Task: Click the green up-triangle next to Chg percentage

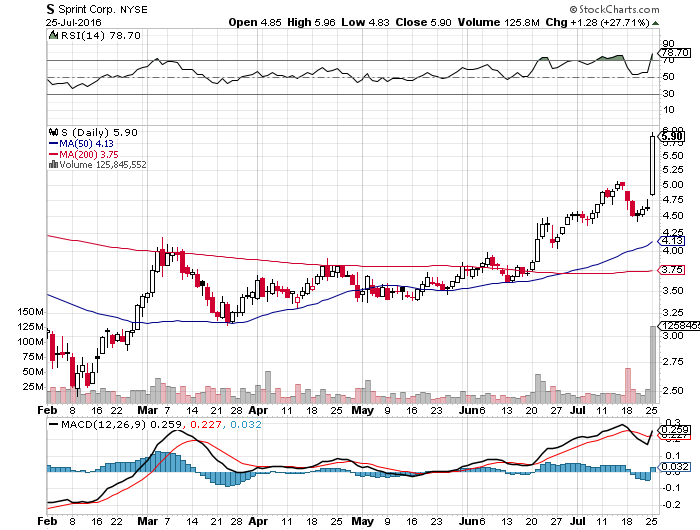Action: point(655,23)
